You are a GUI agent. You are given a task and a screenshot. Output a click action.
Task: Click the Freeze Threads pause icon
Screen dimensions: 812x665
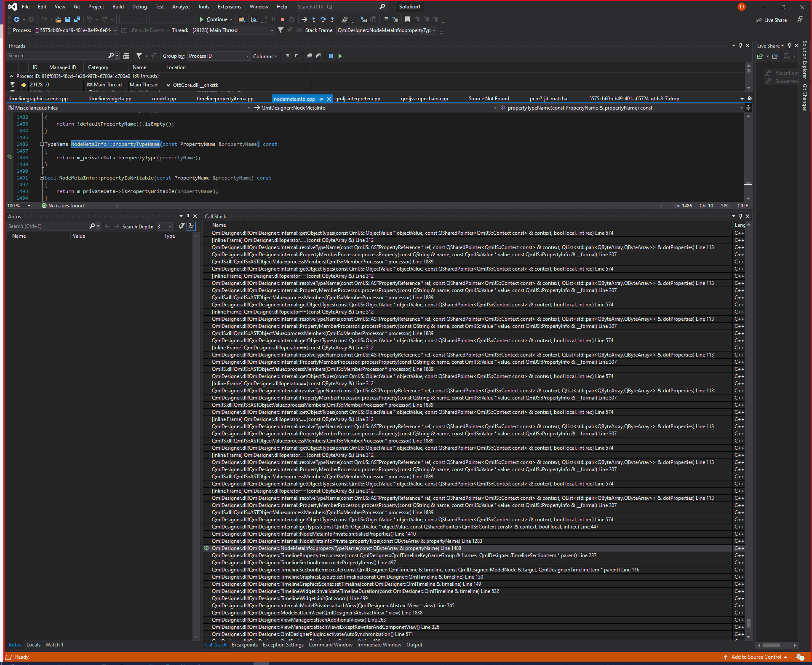pos(331,56)
